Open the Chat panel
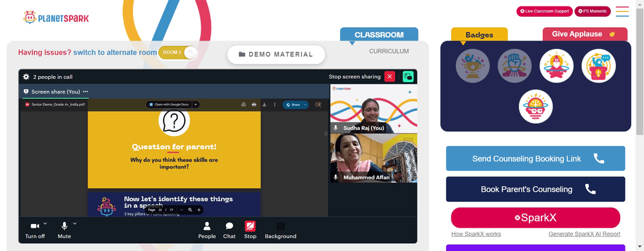The image size is (644, 251). point(229,230)
